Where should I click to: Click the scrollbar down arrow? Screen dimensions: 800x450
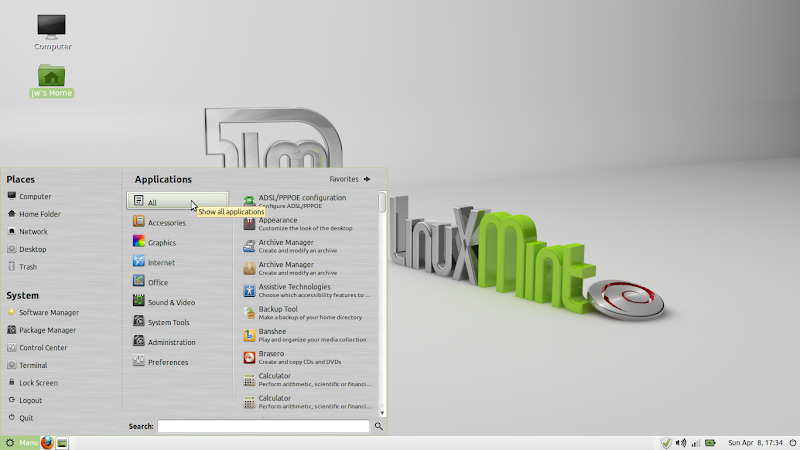pyautogui.click(x=382, y=413)
